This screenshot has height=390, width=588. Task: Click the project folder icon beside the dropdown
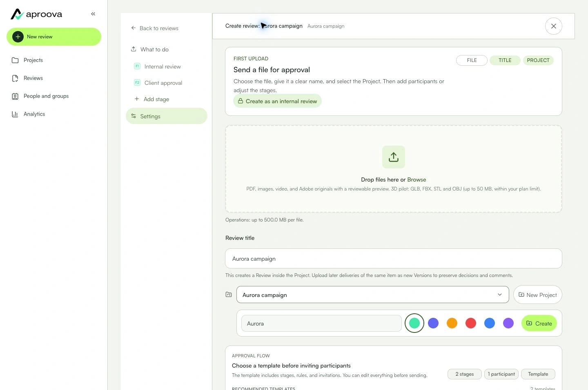(229, 295)
